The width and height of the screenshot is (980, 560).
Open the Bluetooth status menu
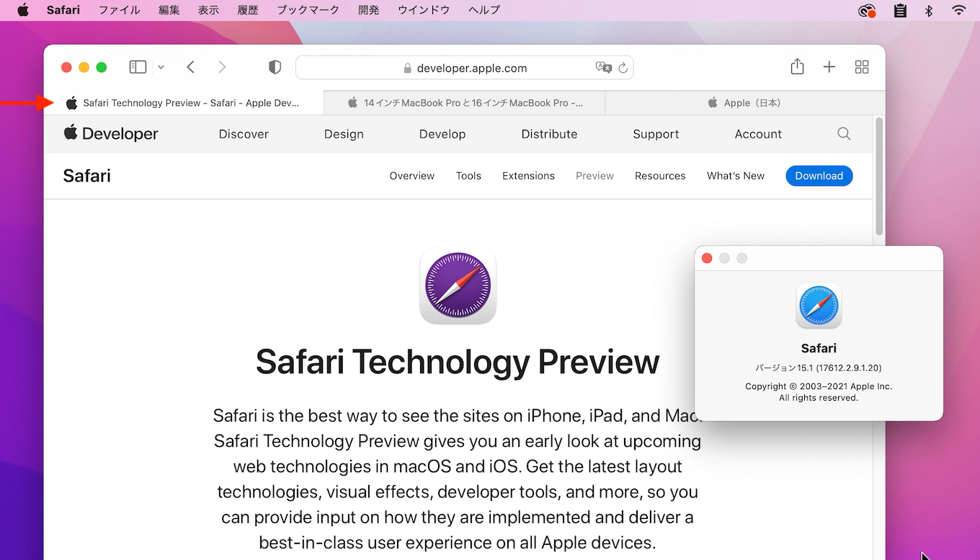930,10
